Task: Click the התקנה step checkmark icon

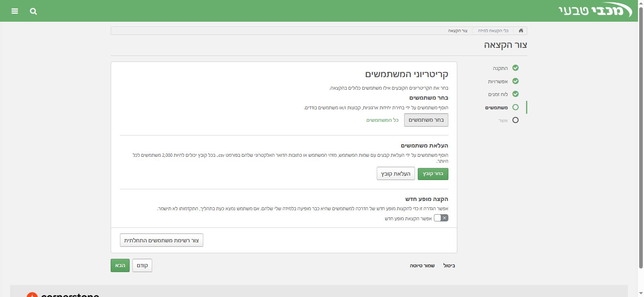Action: (x=515, y=68)
